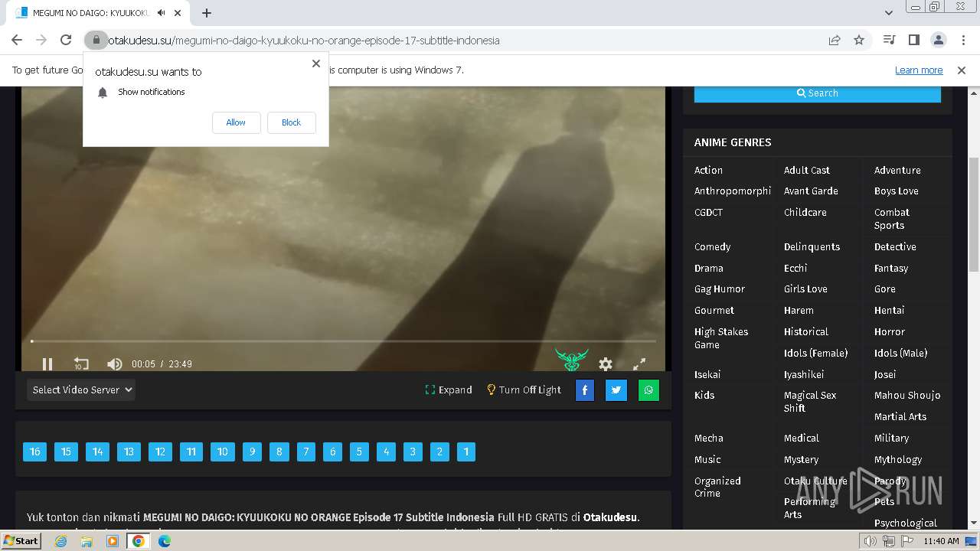
Task: Pause the video playback
Action: 47,364
